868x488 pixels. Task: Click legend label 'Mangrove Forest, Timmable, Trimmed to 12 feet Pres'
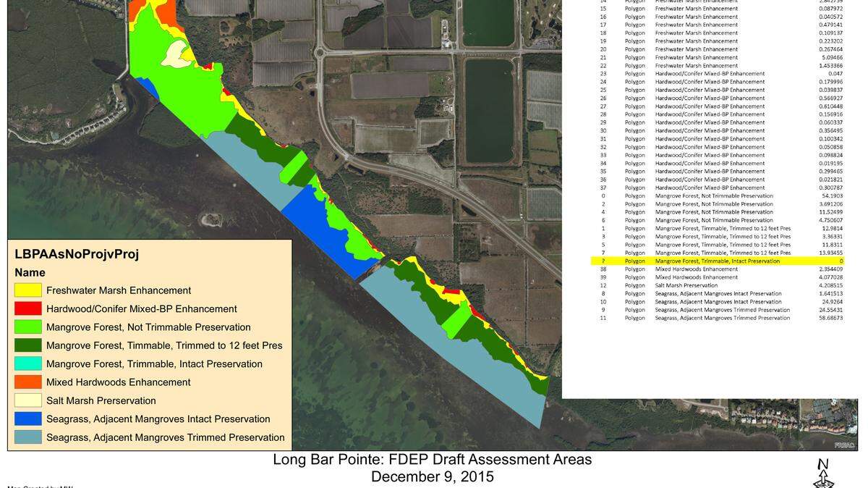pos(164,345)
